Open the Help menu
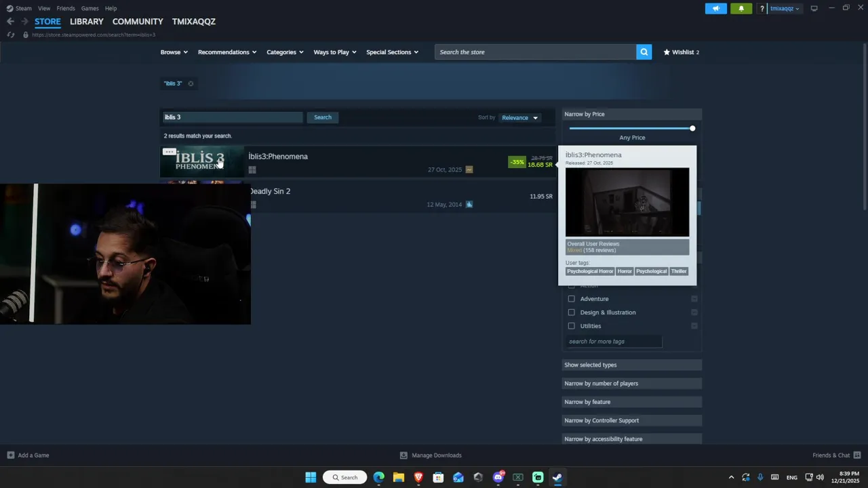868x488 pixels. 111,8
